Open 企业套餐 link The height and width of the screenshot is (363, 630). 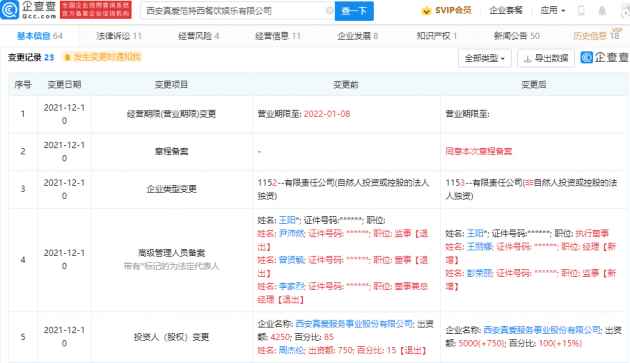(506, 10)
